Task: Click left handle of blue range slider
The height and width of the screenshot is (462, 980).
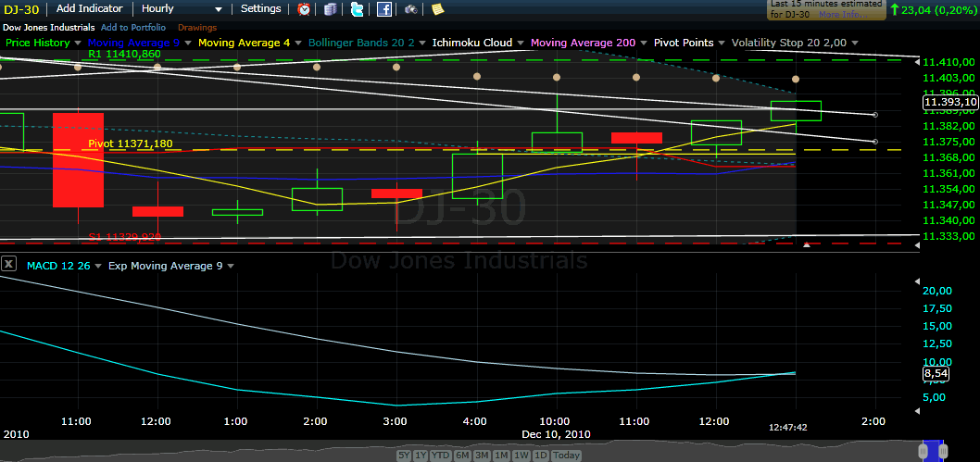Action: click(x=923, y=451)
